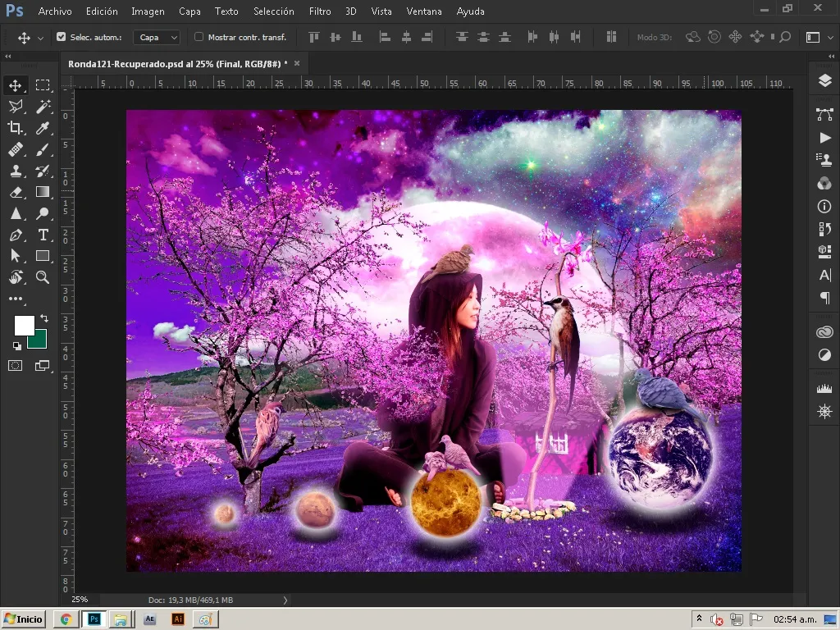Enable Mostrar contr. transf. checkbox

199,37
